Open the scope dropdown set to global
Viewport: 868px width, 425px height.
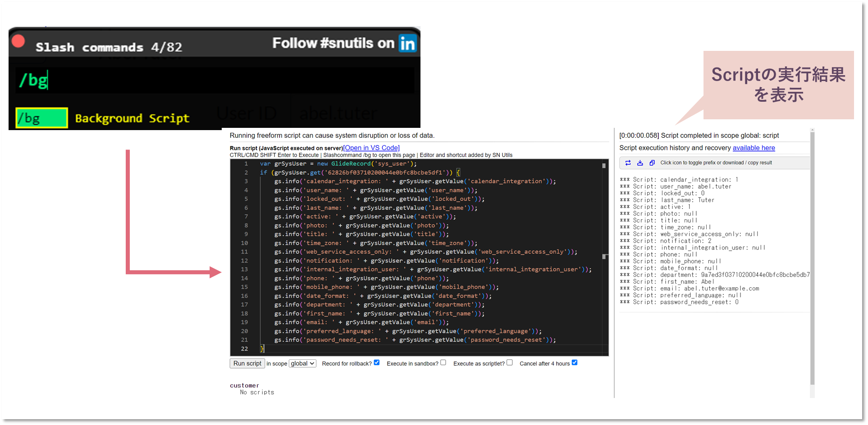[x=302, y=363]
